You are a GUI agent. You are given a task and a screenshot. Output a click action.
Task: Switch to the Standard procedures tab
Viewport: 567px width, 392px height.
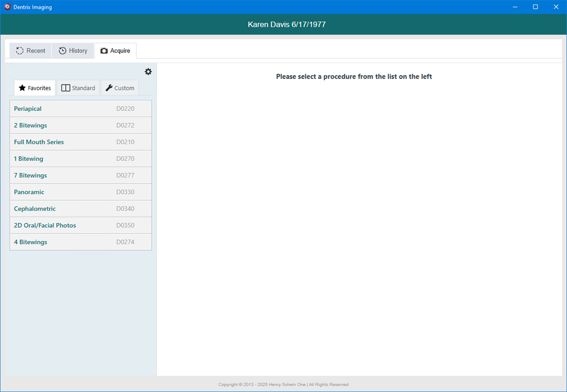pos(78,88)
